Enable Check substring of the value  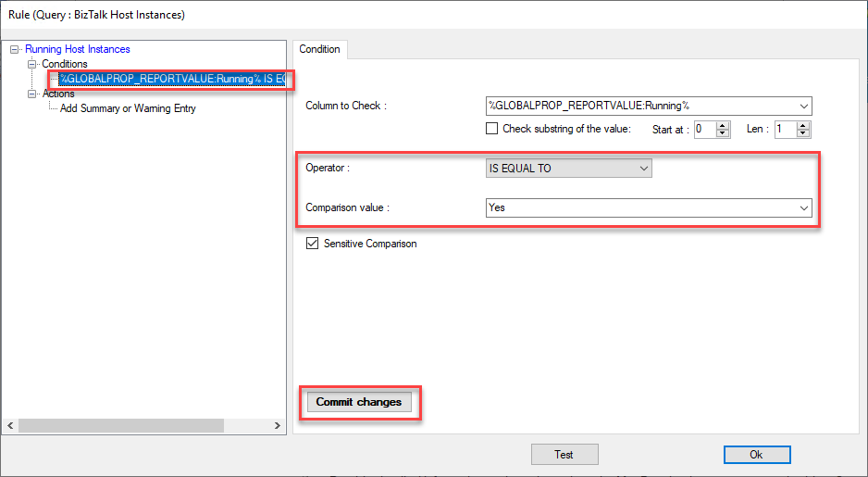(492, 129)
